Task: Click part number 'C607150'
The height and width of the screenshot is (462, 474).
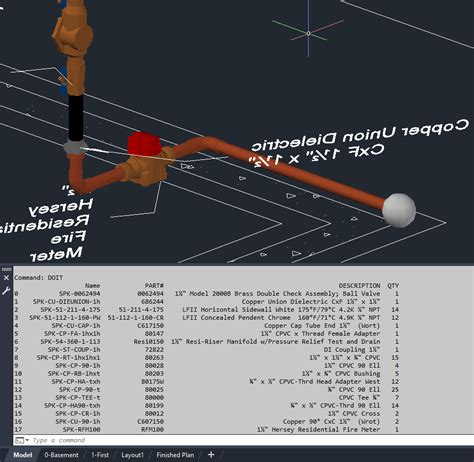Action: 151,422
